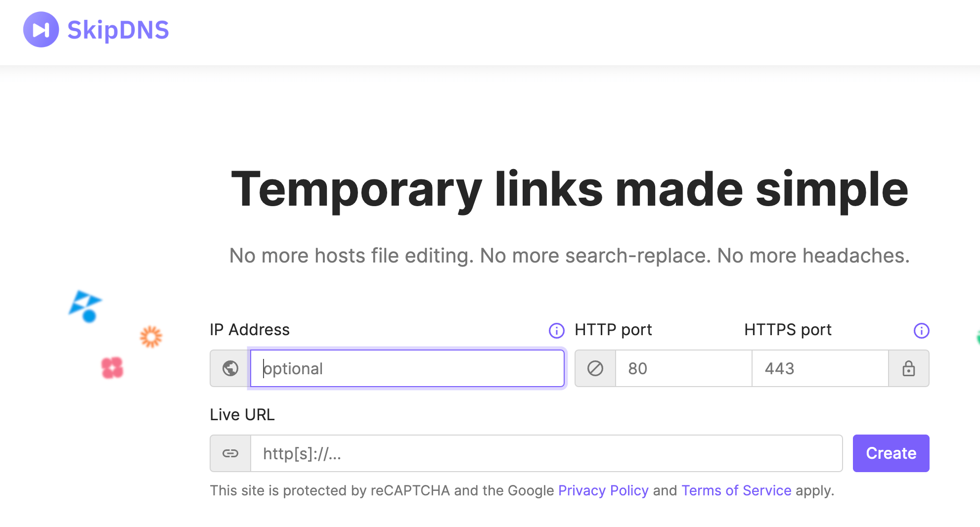Click the padlock icon on the HTTPS port field

pos(909,368)
